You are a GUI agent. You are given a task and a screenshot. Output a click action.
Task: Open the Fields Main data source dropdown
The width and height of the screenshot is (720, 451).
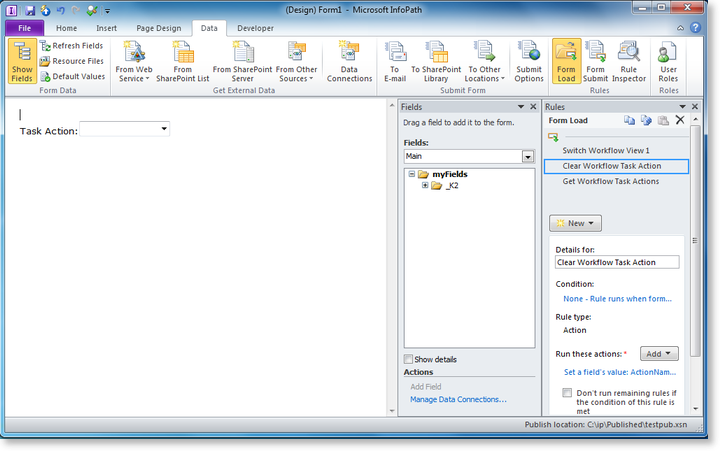pyautogui.click(x=528, y=157)
